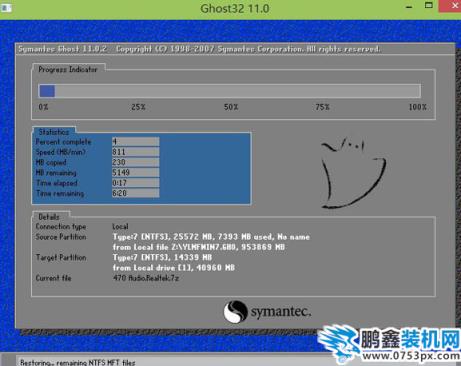Image resolution: width=461 pixels, height=366 pixels.
Task: Click the MB copied value field
Action: (136, 162)
